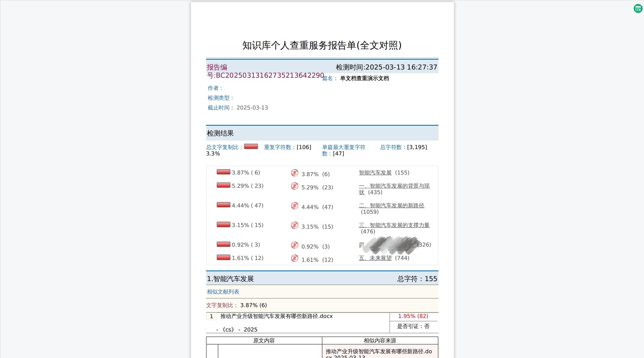
Task: Click the red seal icon beside 3.15% (15)
Action: click(x=294, y=226)
